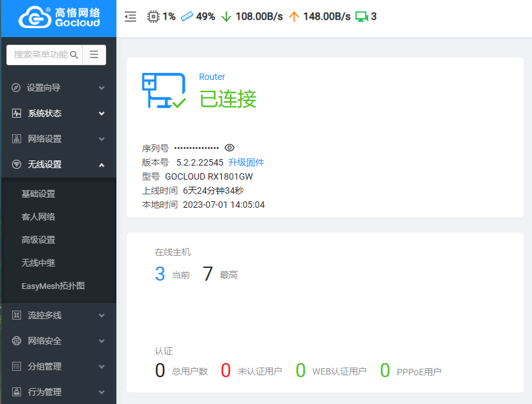532x404 pixels.
Task: Click the CPU usage chip icon
Action: (x=153, y=17)
